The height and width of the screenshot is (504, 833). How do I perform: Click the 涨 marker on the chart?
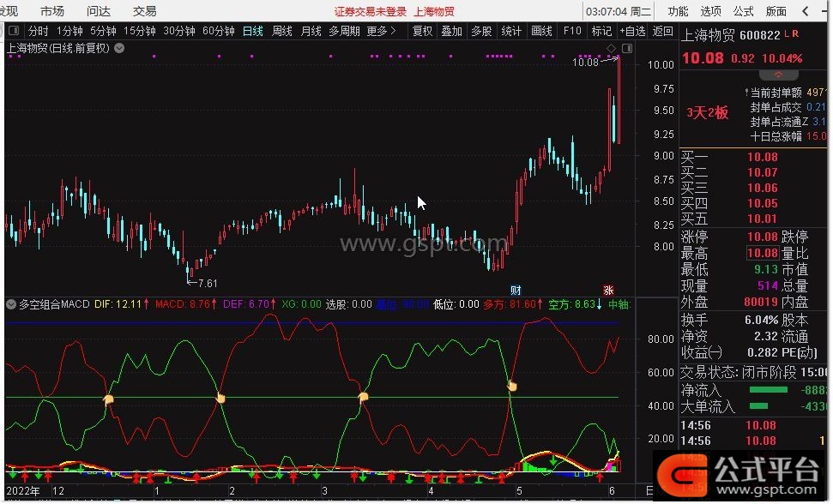pos(608,291)
